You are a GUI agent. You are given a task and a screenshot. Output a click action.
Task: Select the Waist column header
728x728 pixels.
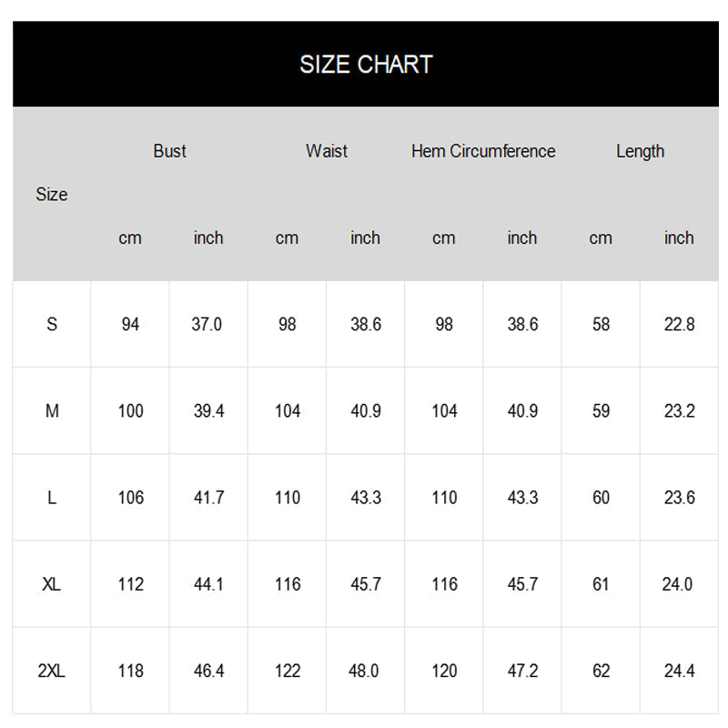[x=326, y=151]
